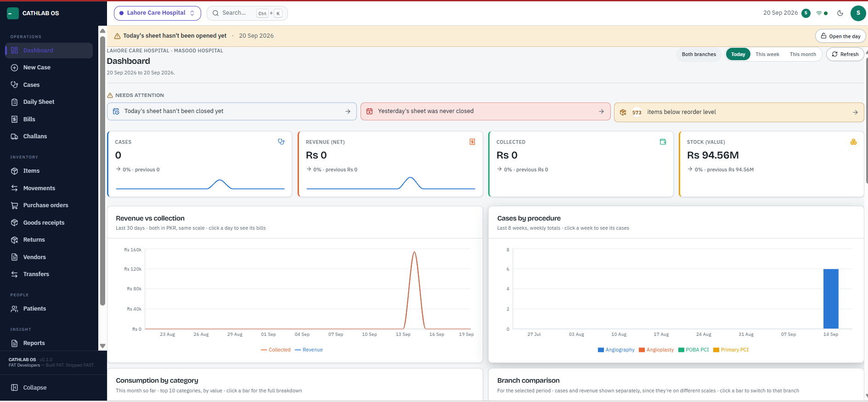Click the wallet icon on Collected card
This screenshot has height=402, width=868.
click(x=663, y=142)
